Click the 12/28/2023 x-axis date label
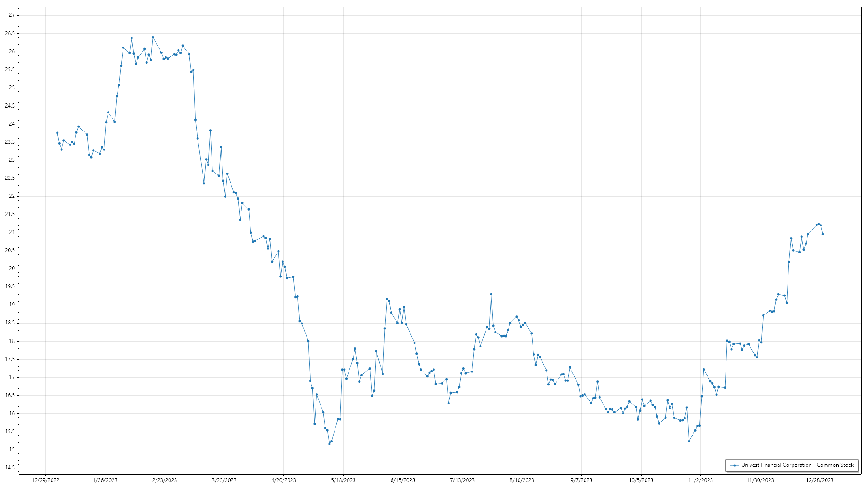This screenshot has width=868, height=488. click(820, 480)
